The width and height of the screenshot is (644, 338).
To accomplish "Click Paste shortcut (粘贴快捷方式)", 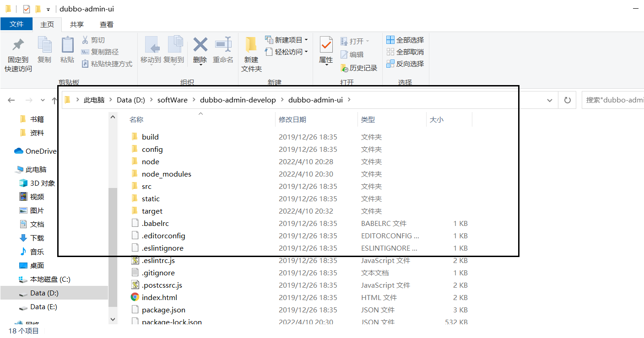I will [x=107, y=64].
